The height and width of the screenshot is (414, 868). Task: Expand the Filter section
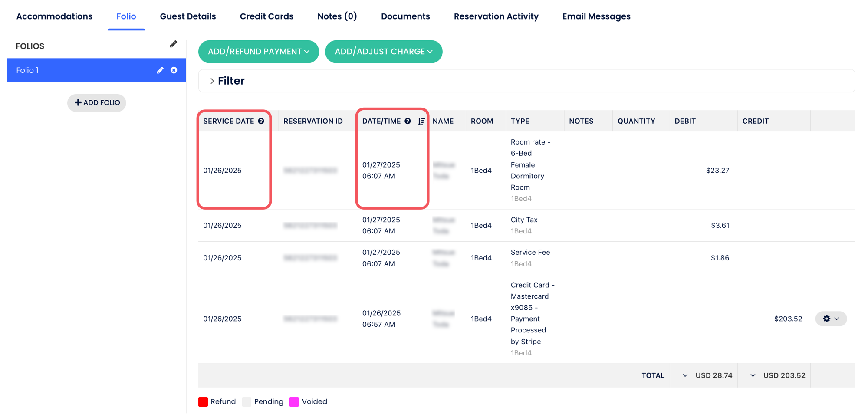[x=227, y=81]
